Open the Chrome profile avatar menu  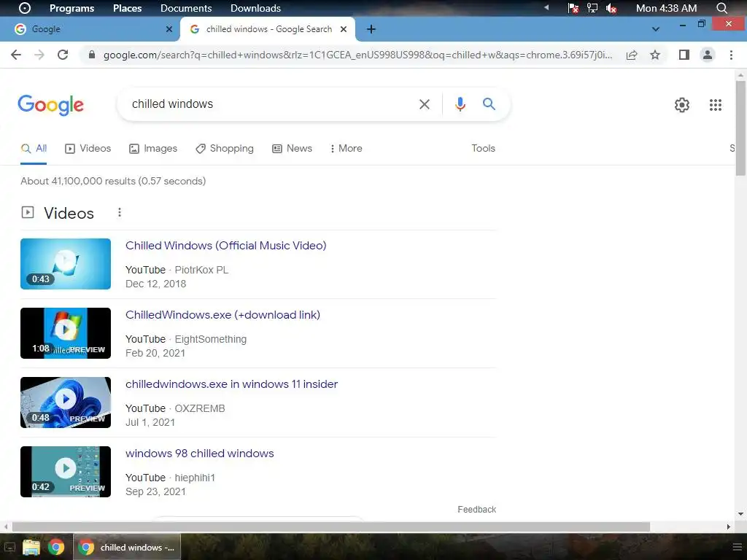point(708,55)
